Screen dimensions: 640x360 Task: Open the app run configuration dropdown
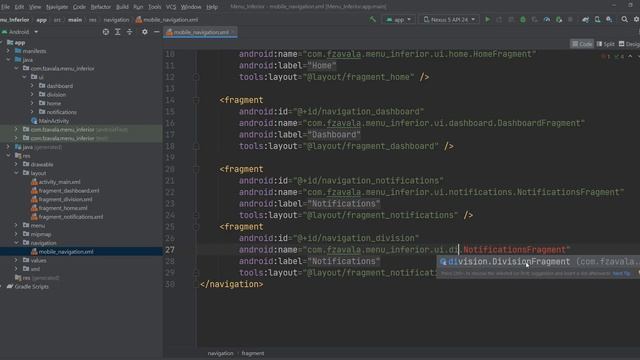pyautogui.click(x=398, y=20)
